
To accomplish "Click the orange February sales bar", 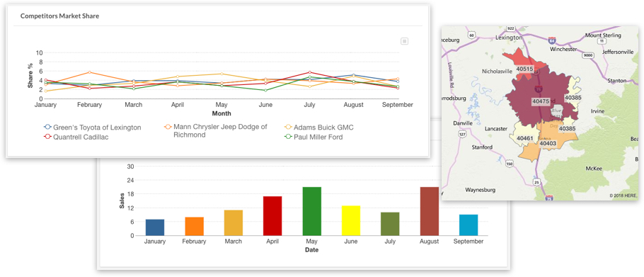I will click(x=195, y=226).
